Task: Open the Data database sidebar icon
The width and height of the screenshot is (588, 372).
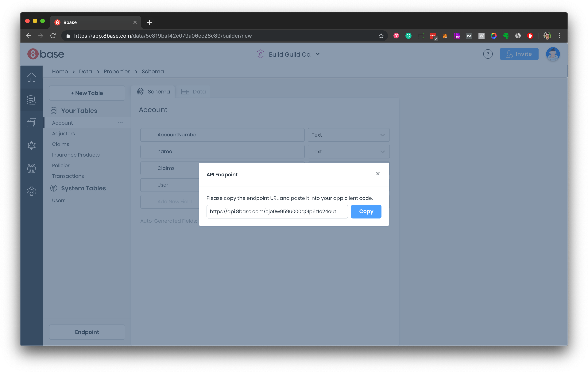Action: [32, 100]
